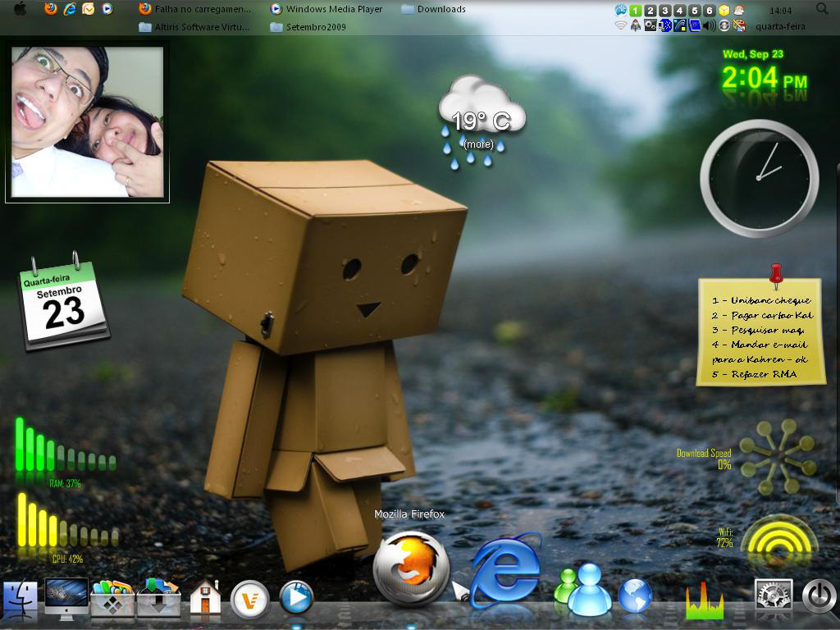
Task: Launch Internet Explorer from the dock
Action: click(507, 572)
